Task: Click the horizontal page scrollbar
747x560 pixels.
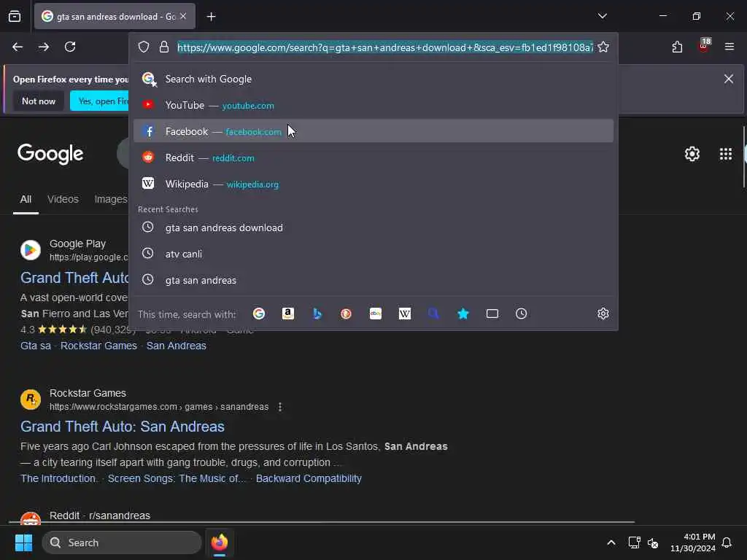Action: pos(322,522)
